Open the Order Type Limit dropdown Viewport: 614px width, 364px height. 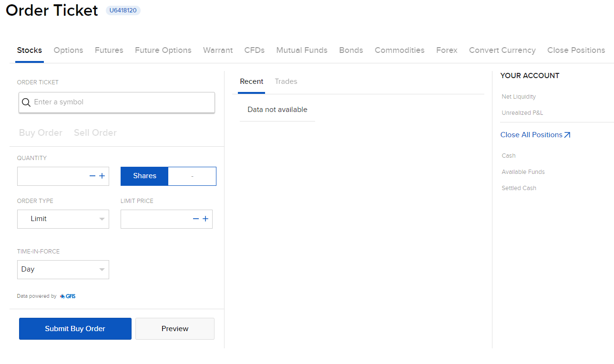pyautogui.click(x=63, y=219)
